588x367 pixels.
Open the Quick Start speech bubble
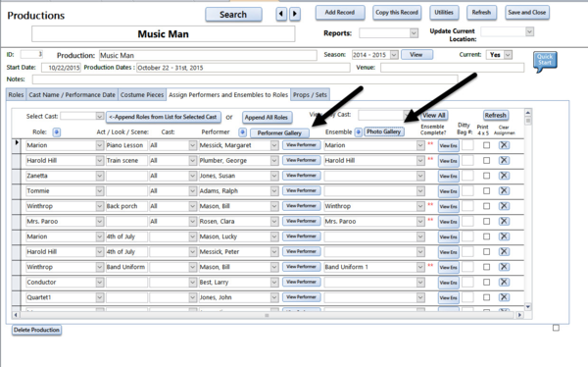click(x=545, y=61)
